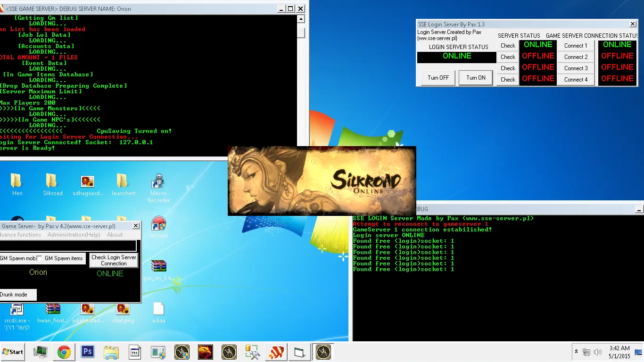Click the Windows Start button

(x=13, y=352)
